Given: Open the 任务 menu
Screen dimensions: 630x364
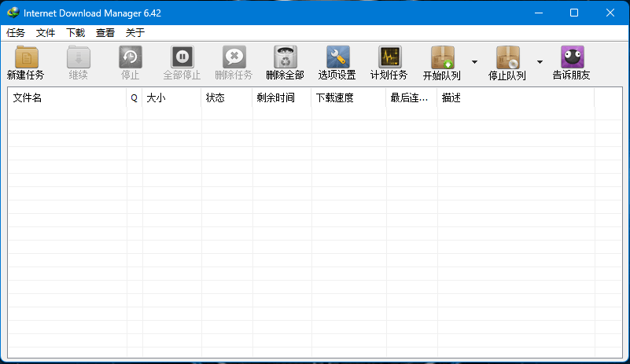Looking at the screenshot, I should click(x=16, y=33).
